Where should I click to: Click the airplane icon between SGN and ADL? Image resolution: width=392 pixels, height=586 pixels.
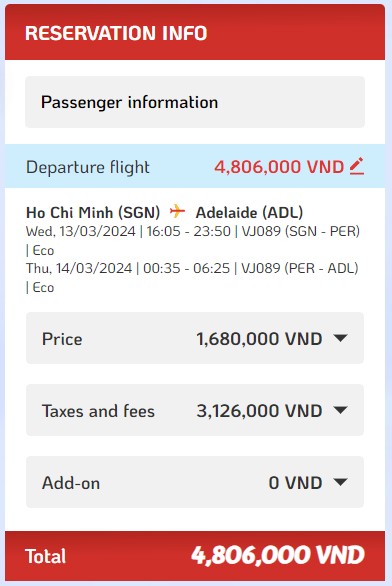178,212
